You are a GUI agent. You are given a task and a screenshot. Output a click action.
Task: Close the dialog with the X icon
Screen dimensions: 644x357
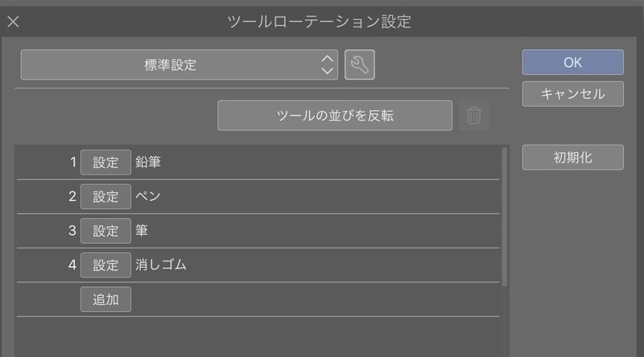point(13,22)
